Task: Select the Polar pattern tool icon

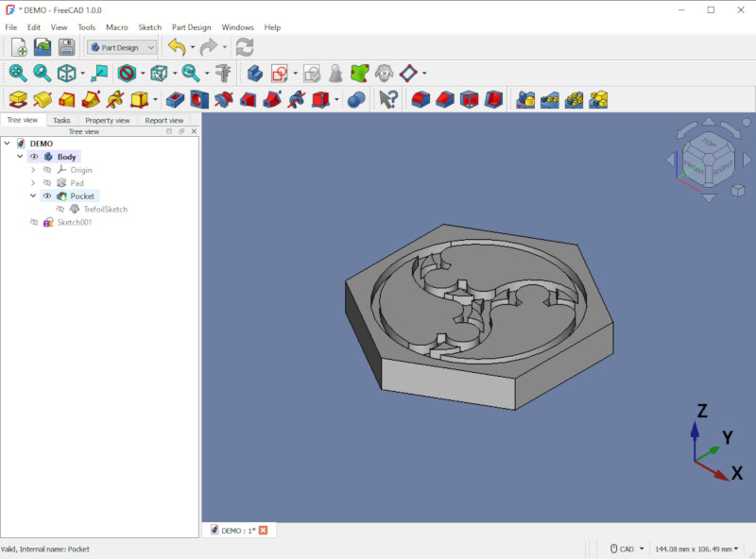Action: (574, 100)
